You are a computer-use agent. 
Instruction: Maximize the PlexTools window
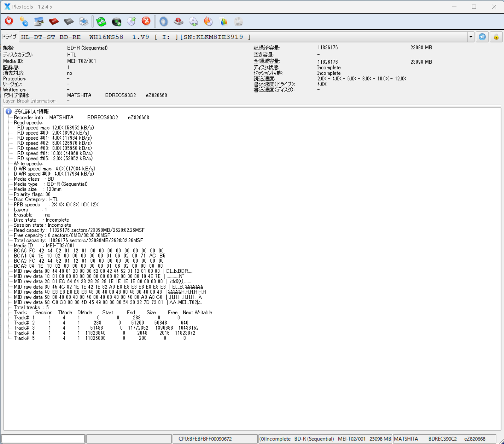[x=474, y=7]
